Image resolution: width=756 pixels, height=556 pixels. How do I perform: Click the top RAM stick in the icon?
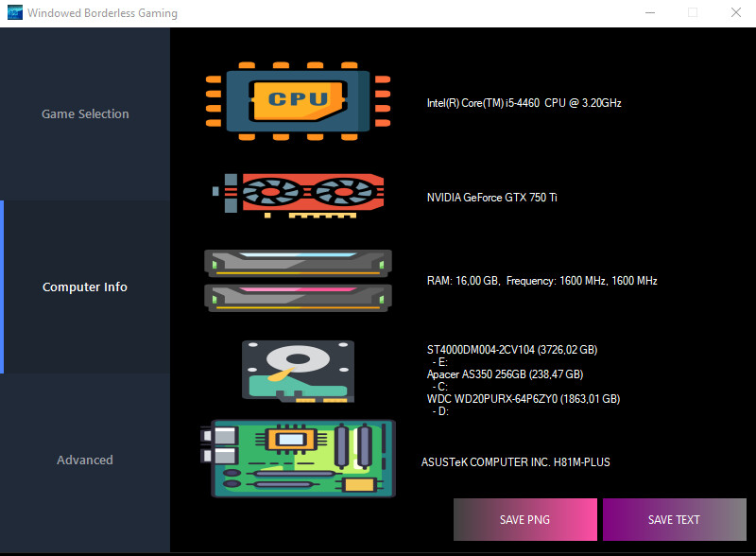pyautogui.click(x=298, y=265)
